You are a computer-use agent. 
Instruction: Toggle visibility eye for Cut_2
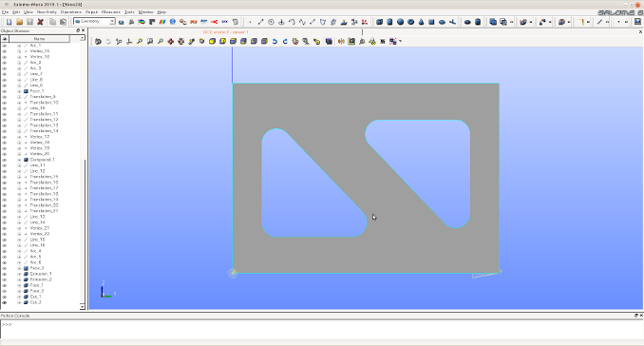coord(5,302)
